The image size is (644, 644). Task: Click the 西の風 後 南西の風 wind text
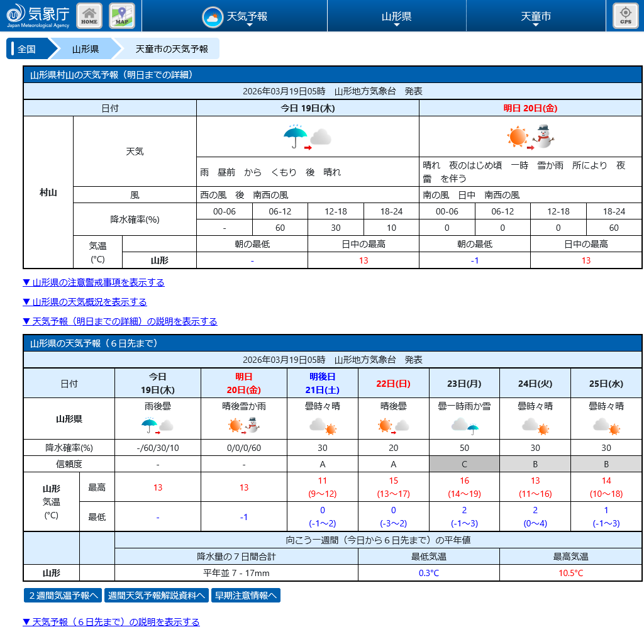(x=244, y=195)
